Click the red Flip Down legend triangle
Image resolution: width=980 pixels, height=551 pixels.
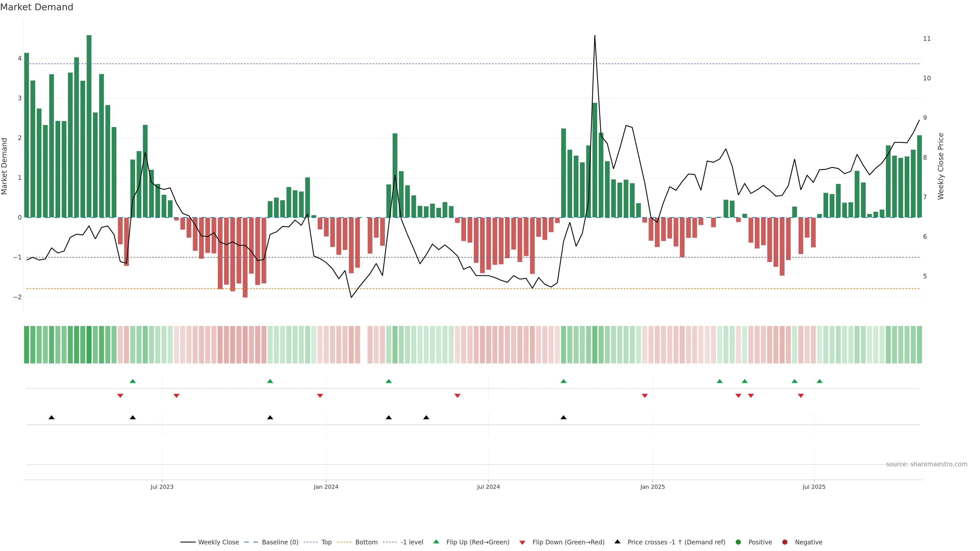pyautogui.click(x=522, y=542)
